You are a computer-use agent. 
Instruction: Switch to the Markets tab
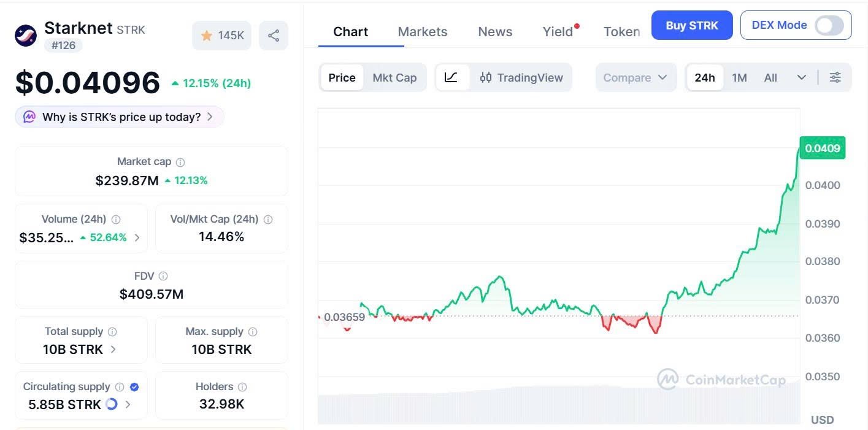click(423, 32)
